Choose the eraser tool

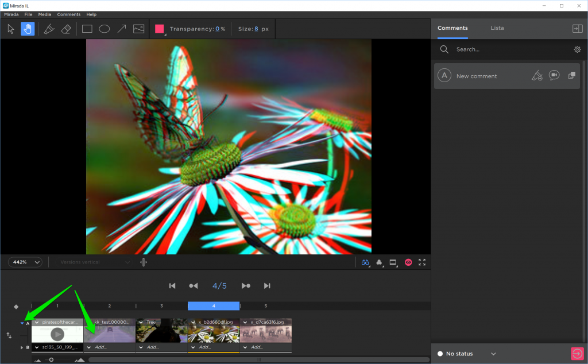66,29
